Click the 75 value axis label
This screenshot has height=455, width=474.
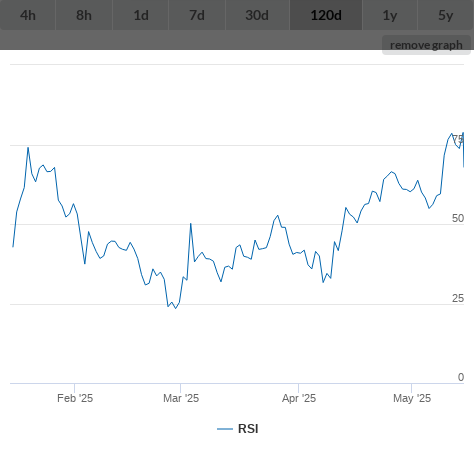click(458, 139)
